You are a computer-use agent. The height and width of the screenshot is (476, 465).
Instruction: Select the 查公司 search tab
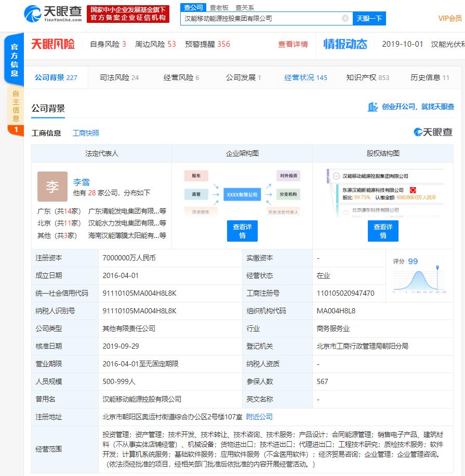click(193, 8)
